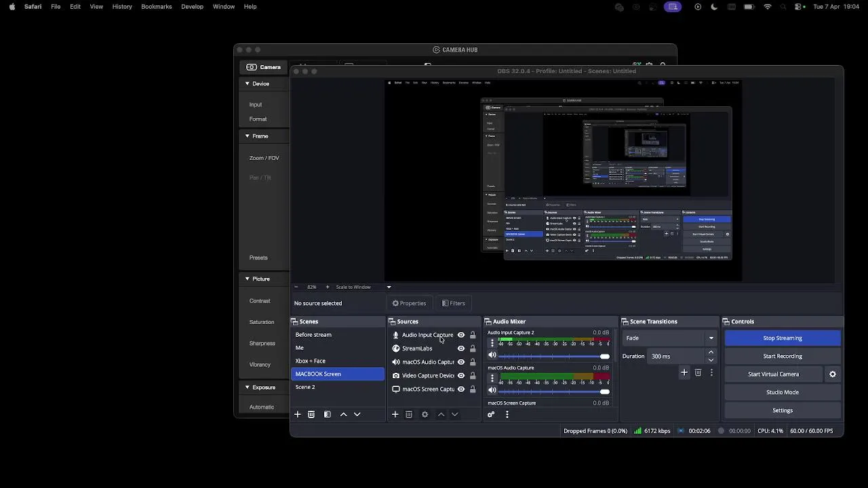This screenshot has width=868, height=488.
Task: Click Stop Streaming button
Action: pyautogui.click(x=783, y=338)
